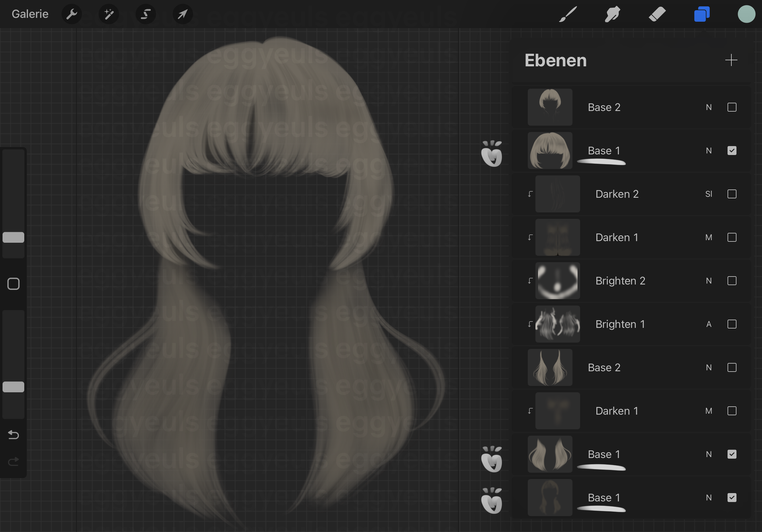Select the Brush tool

coord(568,14)
